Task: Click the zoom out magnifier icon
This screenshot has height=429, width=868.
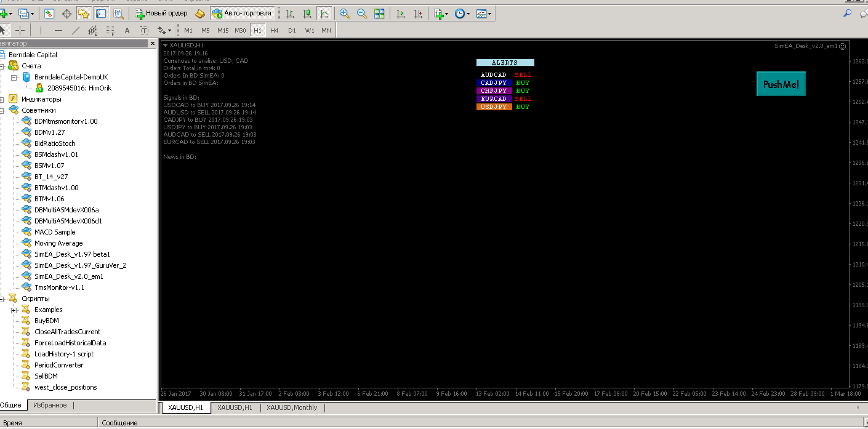Action: coord(362,13)
